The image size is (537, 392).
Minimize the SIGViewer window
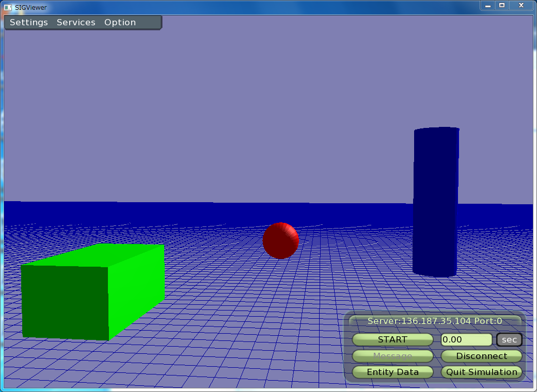[488, 5]
